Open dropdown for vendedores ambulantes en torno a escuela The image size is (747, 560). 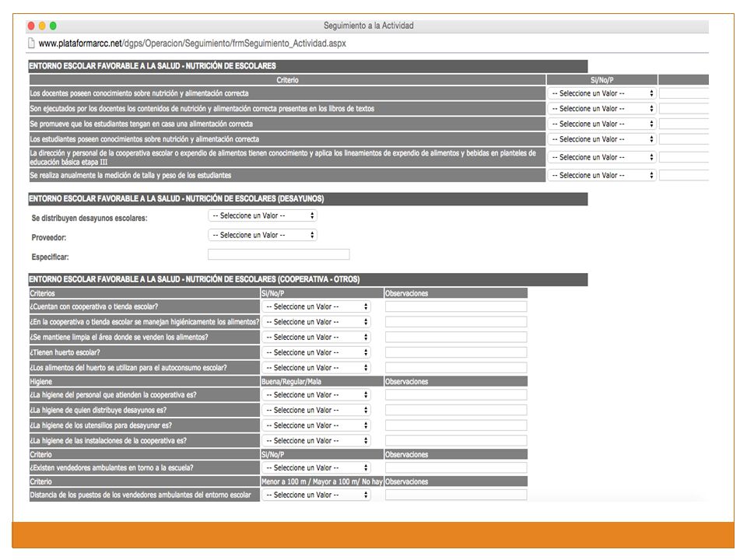coord(316,467)
